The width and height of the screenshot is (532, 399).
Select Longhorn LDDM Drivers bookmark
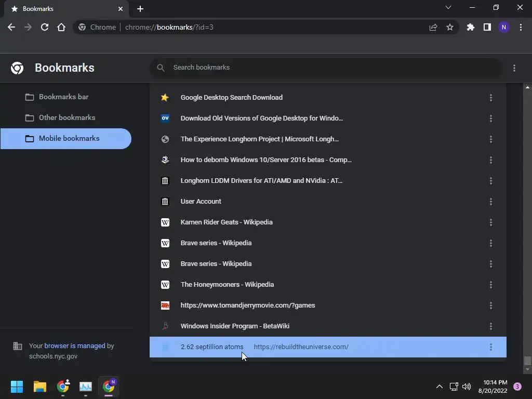(328, 180)
